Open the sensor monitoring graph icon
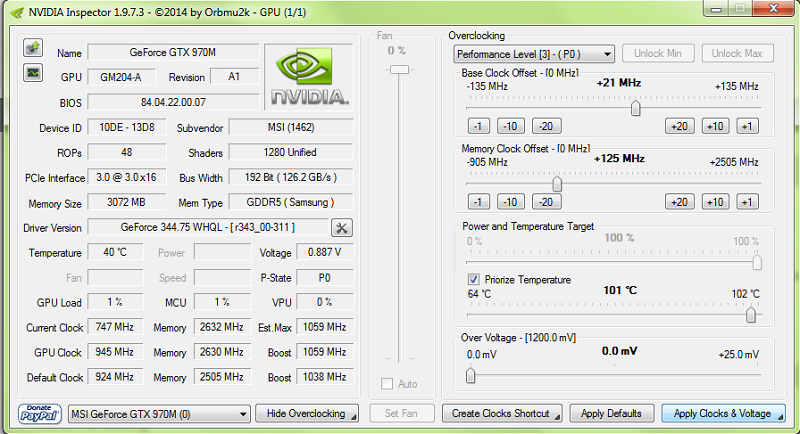The image size is (800, 434). [33, 73]
